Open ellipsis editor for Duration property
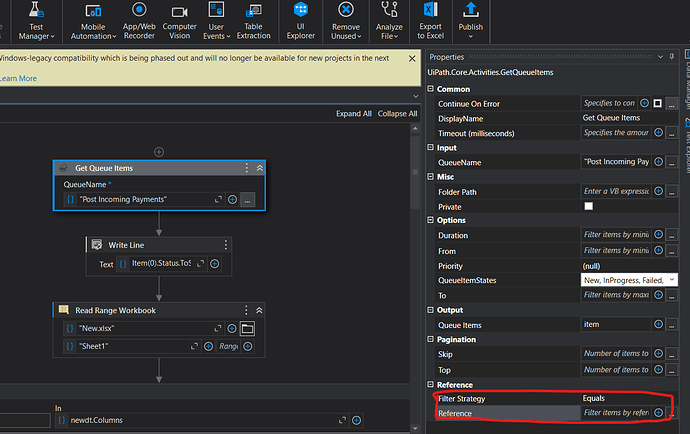Image resolution: width=690 pixels, height=434 pixels. pos(672,235)
